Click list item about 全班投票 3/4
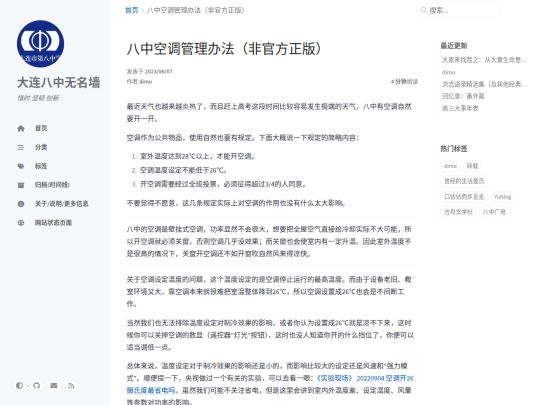Viewport: 540px width, 405px height. point(223,184)
